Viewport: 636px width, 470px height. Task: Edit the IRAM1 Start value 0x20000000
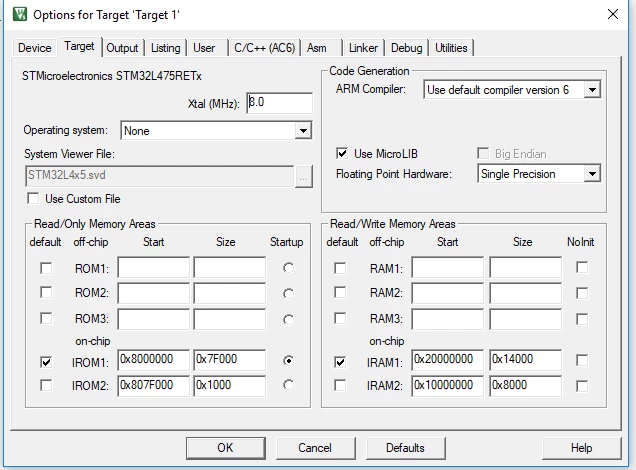[447, 360]
